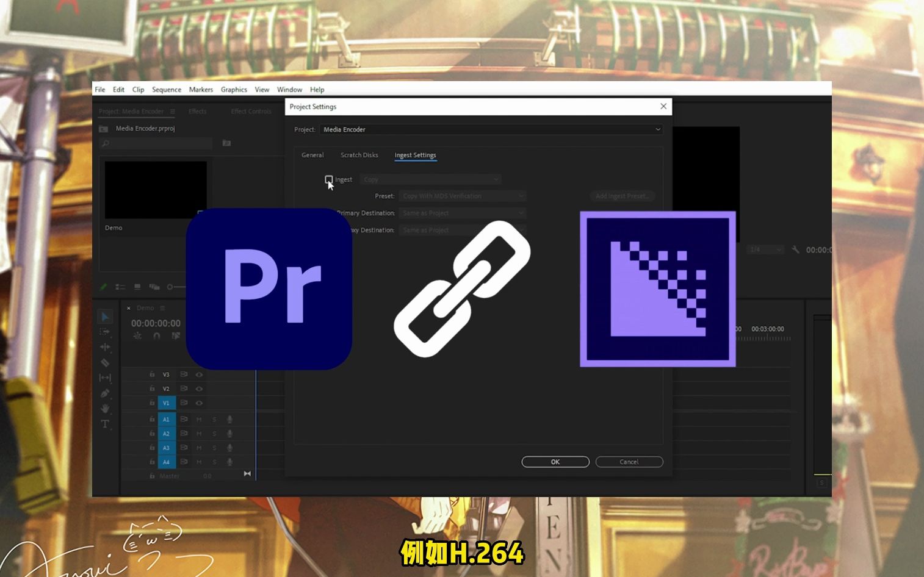The image size is (924, 577).
Task: Toggle lock on track A2
Action: 152,433
